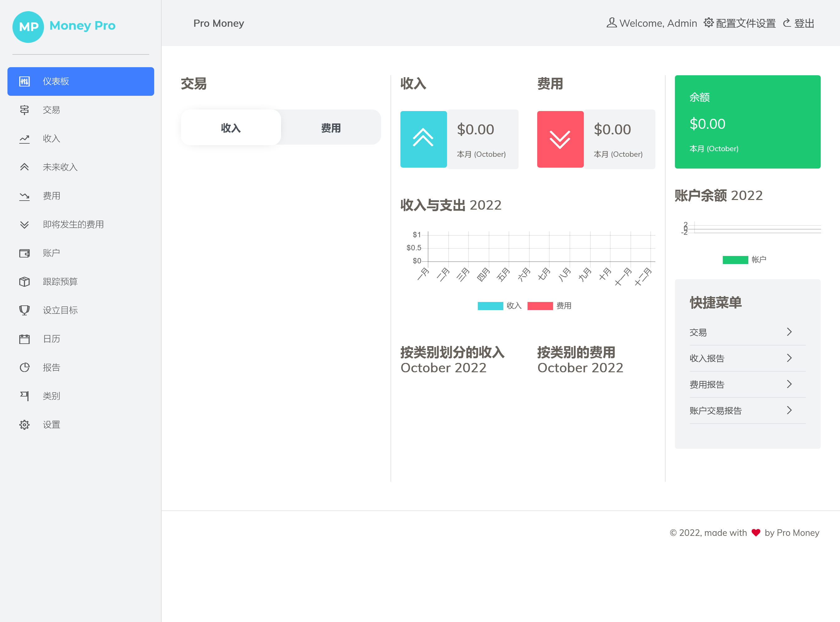Open 即将发生的费用 sidebar item
This screenshot has width=840, height=622.
[73, 225]
